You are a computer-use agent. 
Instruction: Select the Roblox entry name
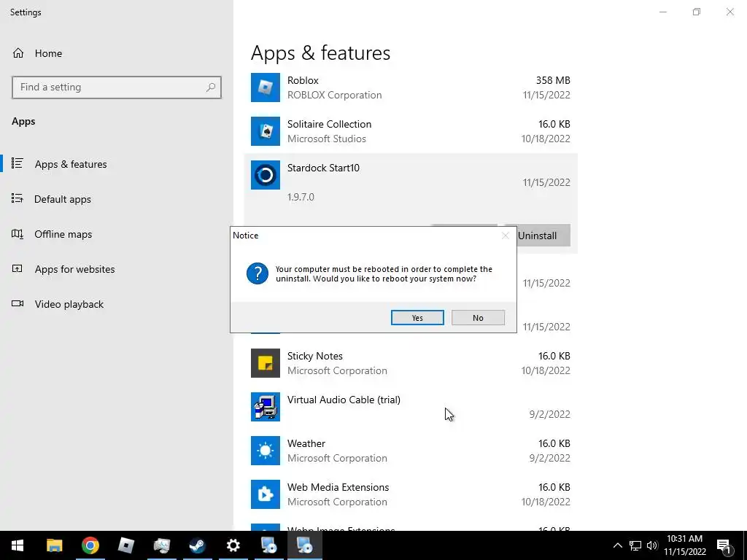point(303,80)
